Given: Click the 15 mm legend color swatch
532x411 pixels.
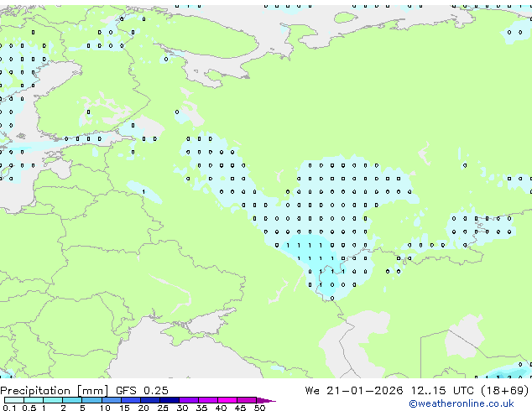Looking at the screenshot, I should [x=131, y=400].
